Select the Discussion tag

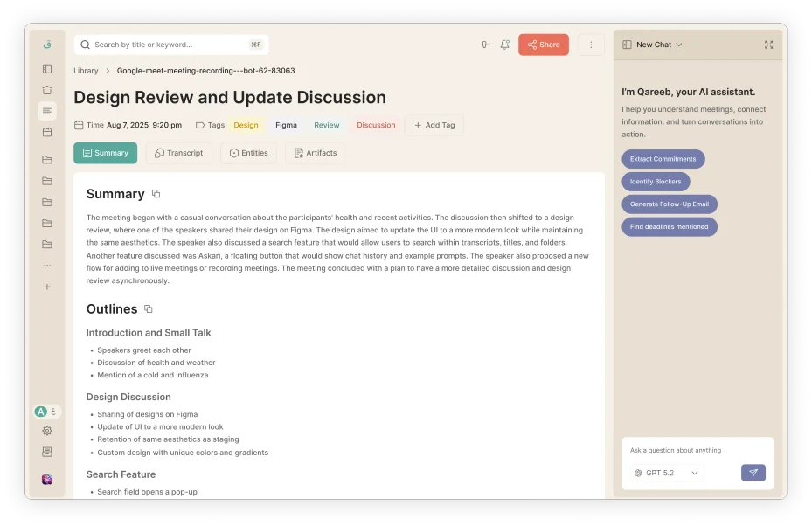click(x=376, y=125)
